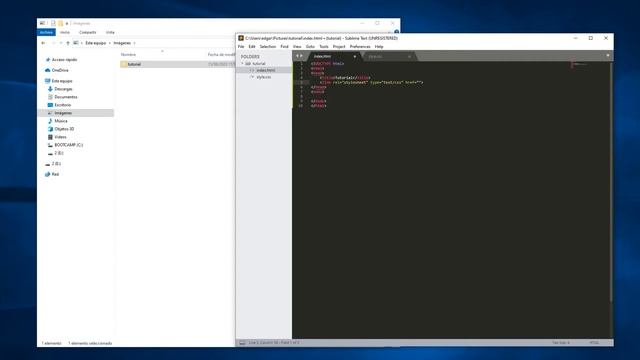Open BOOTCAMP (C:) drive in navigation pane
640x360 pixels.
pyautogui.click(x=69, y=145)
